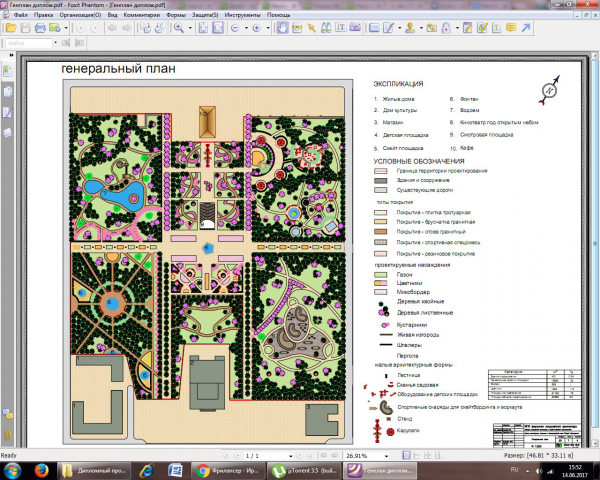Viewport: 600px width, 480px height.
Task: Click the padlock security icon
Action: [446, 28]
